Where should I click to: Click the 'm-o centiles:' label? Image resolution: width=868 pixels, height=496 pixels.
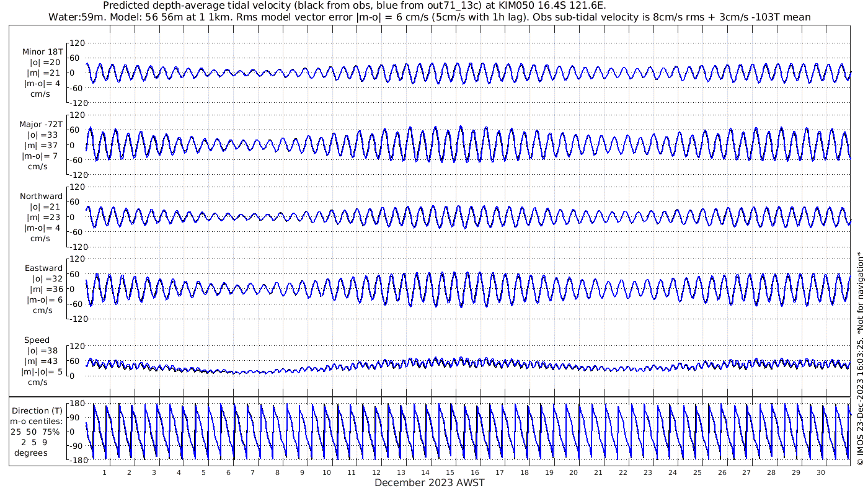coord(37,422)
